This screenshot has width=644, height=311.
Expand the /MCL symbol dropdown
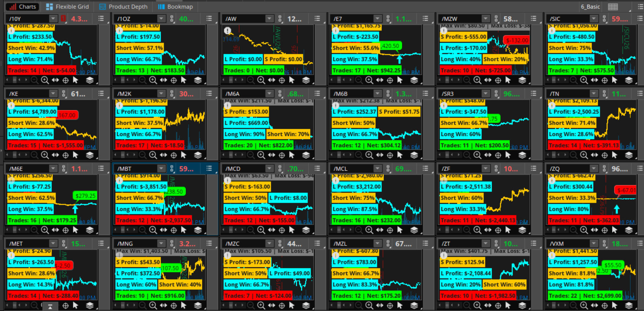(x=378, y=168)
